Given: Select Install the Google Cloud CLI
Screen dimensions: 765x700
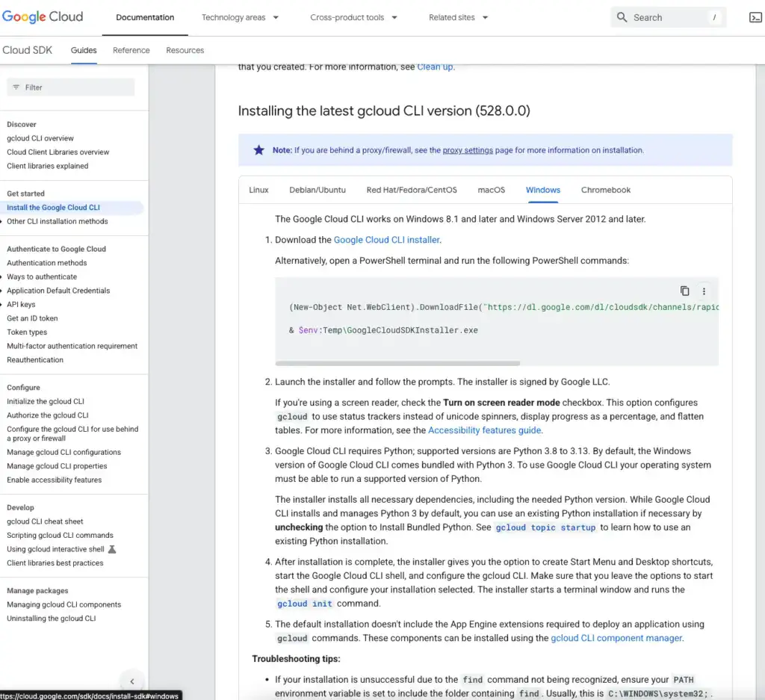Looking at the screenshot, I should [53, 208].
